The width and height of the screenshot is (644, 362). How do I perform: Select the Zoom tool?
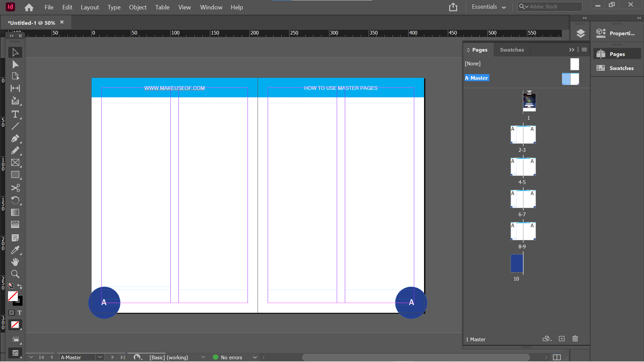pos(15,274)
